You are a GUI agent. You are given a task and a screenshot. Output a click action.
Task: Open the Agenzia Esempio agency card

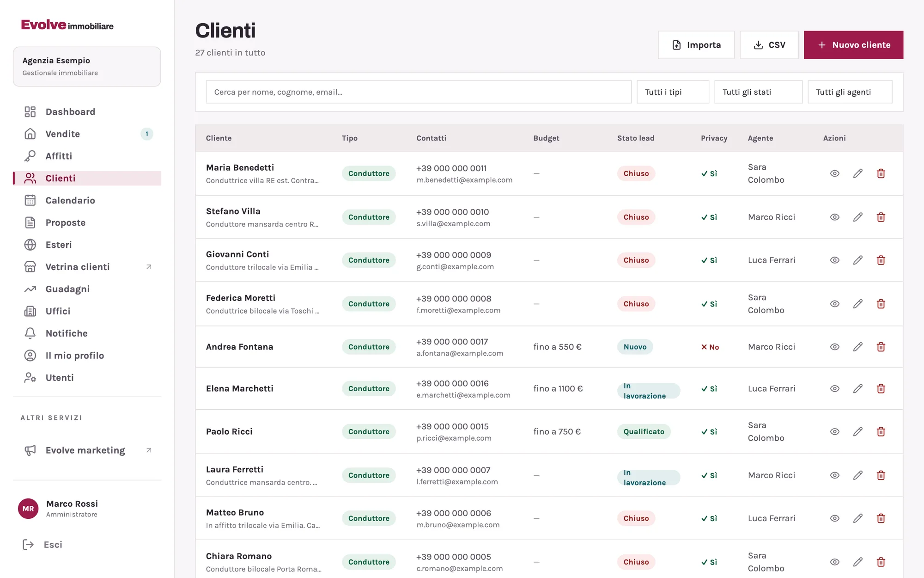(x=87, y=67)
